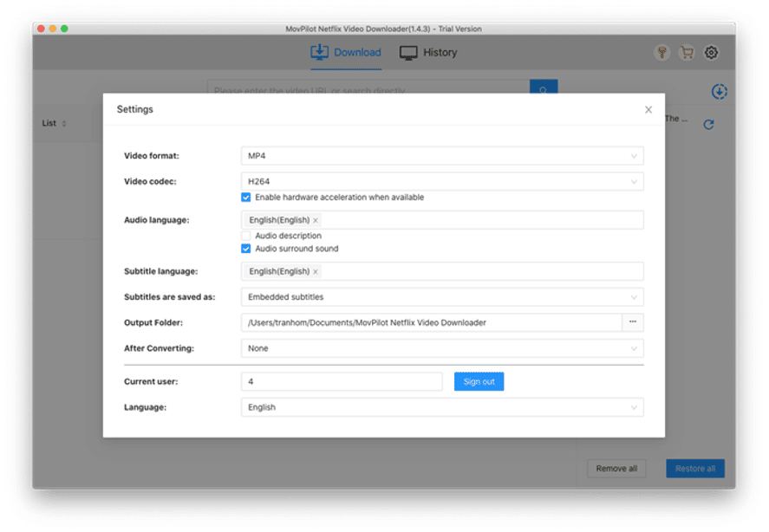Open the shopping cart to purchase
The width and height of the screenshot is (769, 532).
[687, 53]
